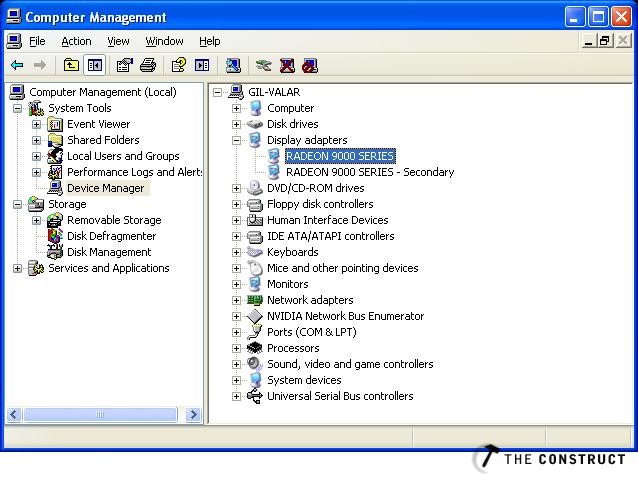Open the File menu

(37, 41)
